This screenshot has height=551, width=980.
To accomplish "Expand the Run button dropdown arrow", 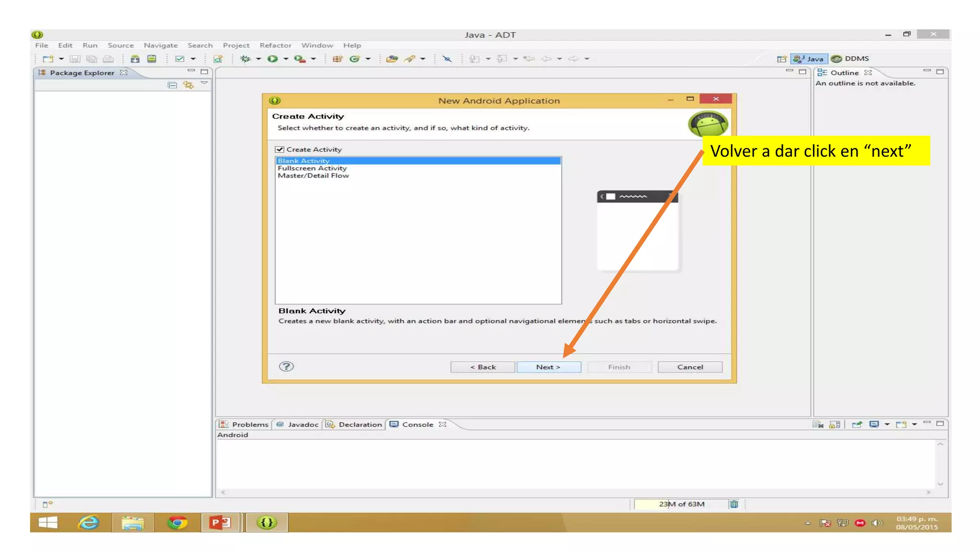I will click(286, 59).
